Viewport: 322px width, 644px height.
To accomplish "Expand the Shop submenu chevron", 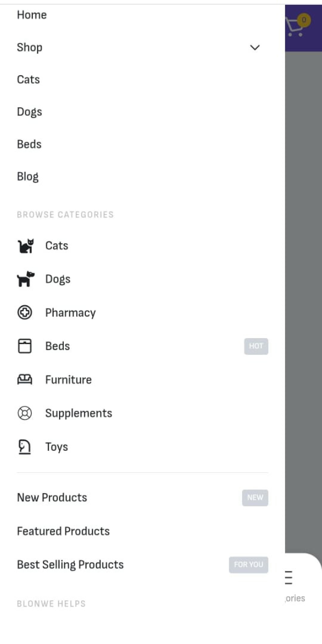I will [x=255, y=47].
